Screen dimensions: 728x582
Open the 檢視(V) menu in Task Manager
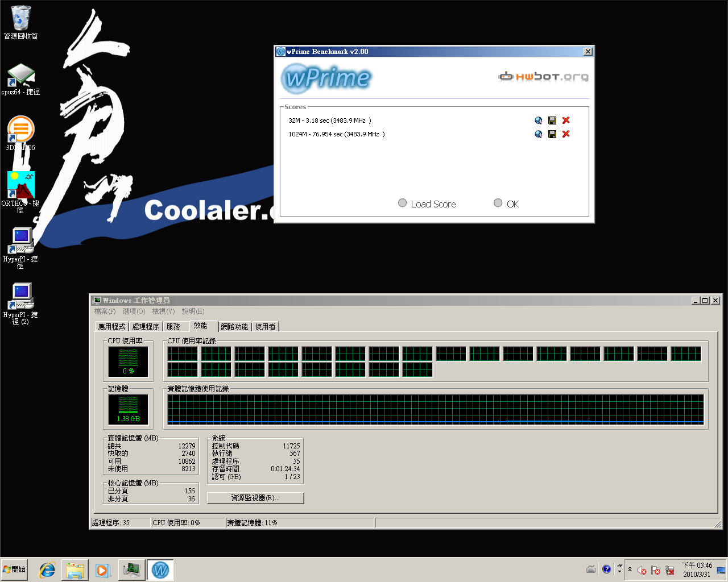[163, 311]
